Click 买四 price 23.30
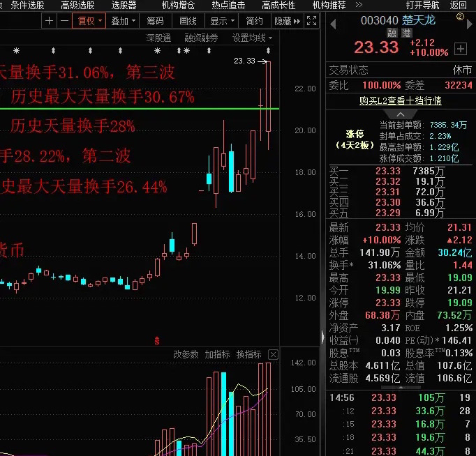Viewport: 476px width, 456px height. click(x=388, y=202)
